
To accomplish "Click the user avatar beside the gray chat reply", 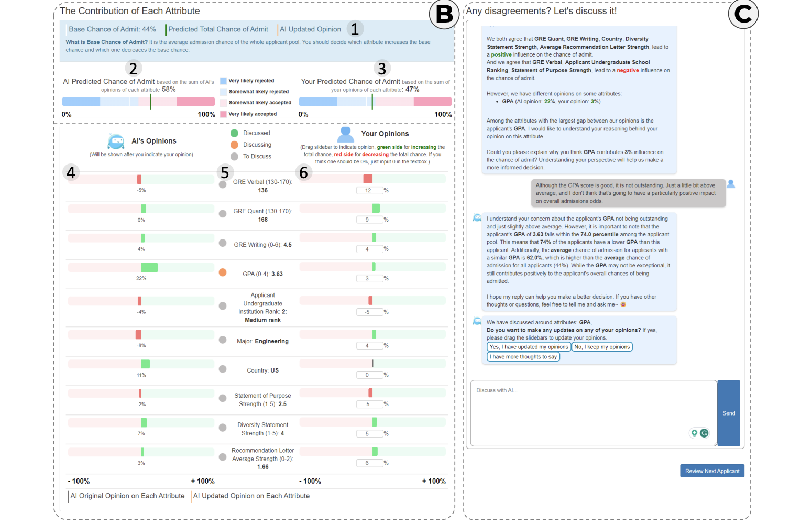I will (x=731, y=184).
